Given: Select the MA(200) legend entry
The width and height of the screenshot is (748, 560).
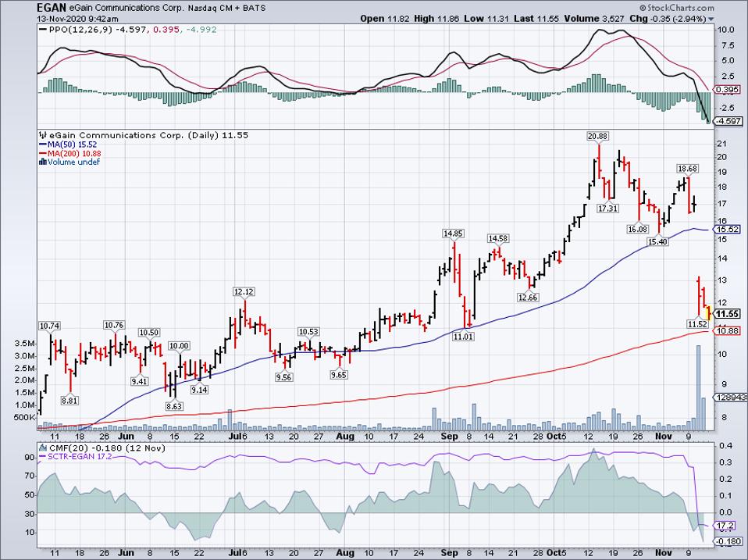Looking at the screenshot, I should tap(70, 153).
